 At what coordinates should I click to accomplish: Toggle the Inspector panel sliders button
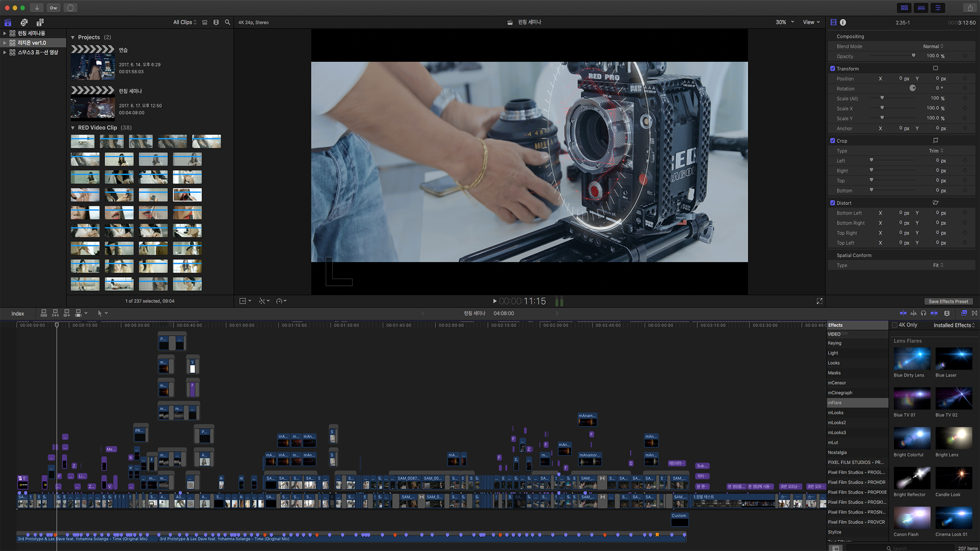(x=938, y=8)
